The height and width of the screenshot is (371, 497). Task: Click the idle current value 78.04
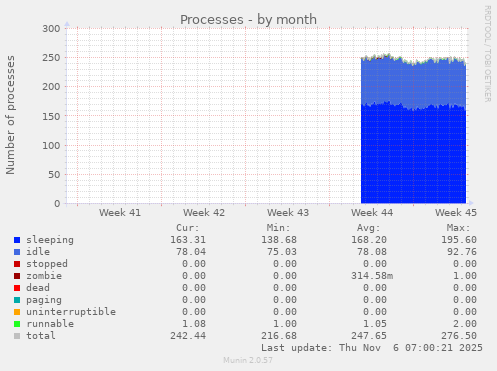191,252
